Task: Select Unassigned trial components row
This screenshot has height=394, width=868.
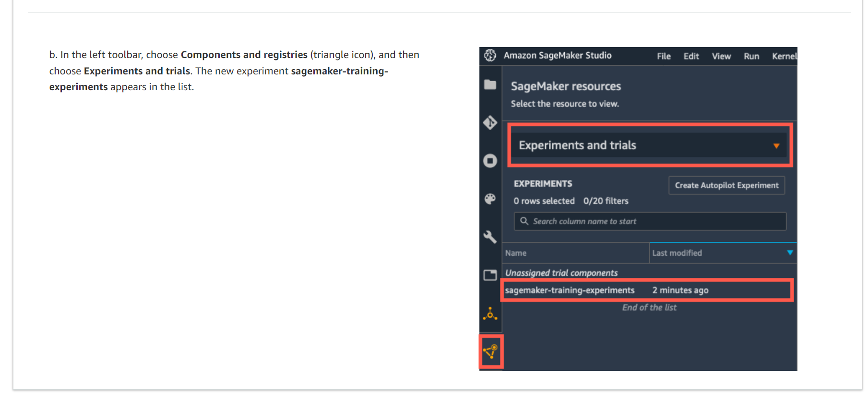Action: point(649,273)
